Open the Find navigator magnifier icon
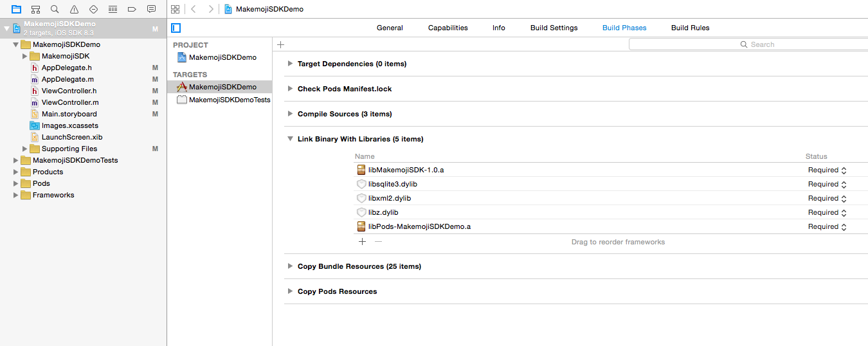The height and width of the screenshot is (346, 868). pos(55,10)
